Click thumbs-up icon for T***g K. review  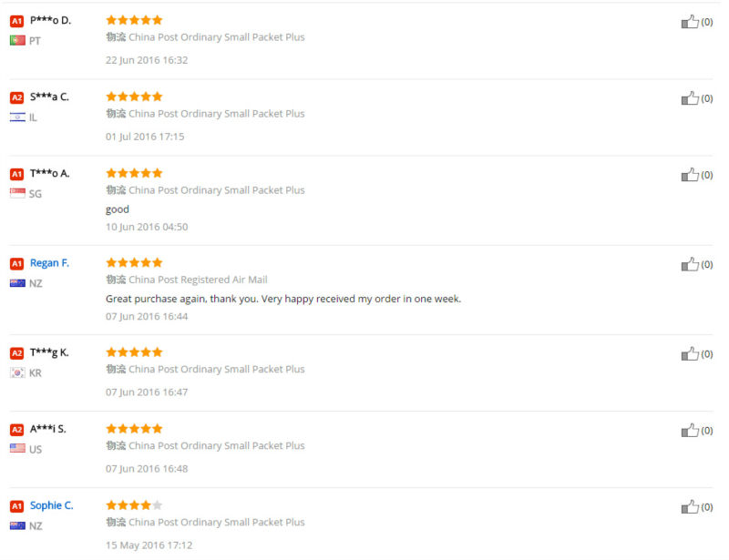[690, 354]
